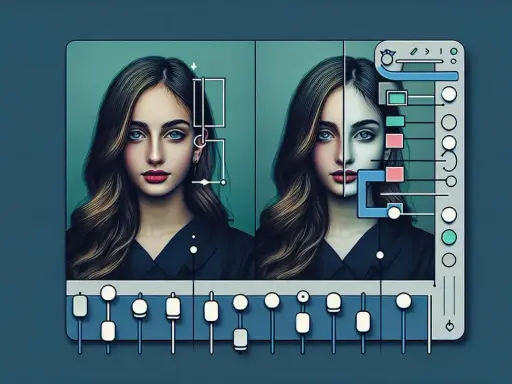Click the right-pointing chevron in top panel
Viewport: 512px width, 384px height.
(427, 51)
